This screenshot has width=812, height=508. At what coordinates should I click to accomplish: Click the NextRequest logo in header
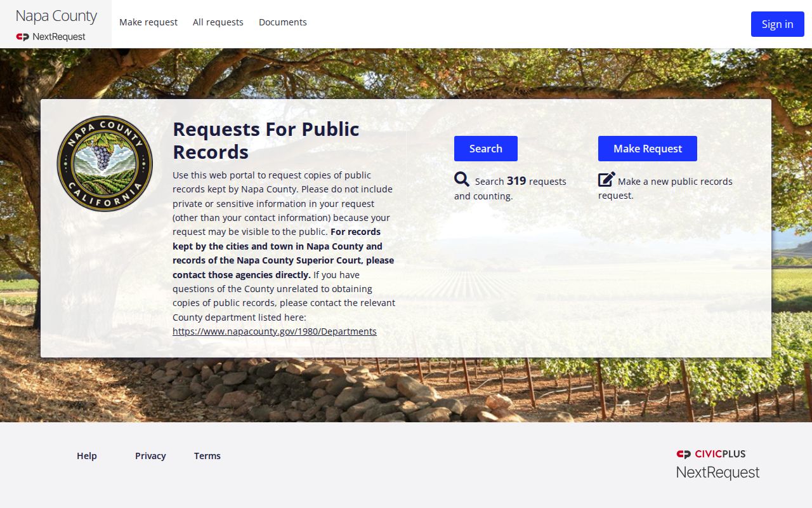coord(51,37)
